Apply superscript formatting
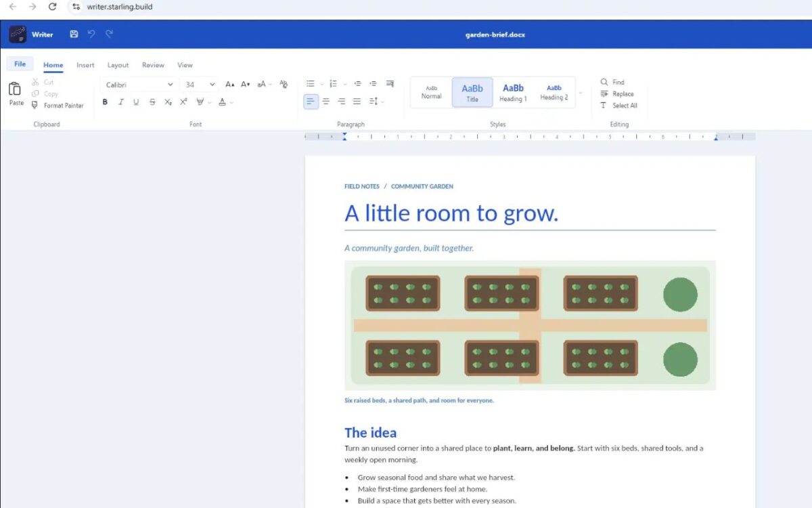 [x=183, y=102]
